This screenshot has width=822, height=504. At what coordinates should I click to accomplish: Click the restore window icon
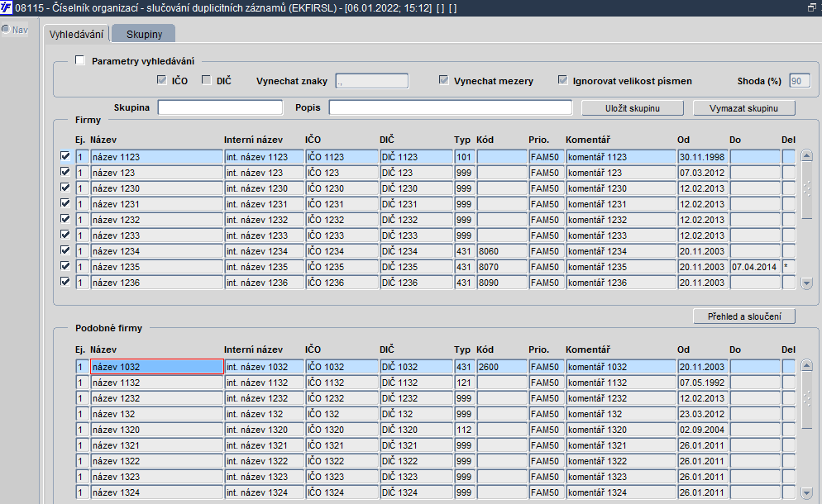click(x=811, y=8)
